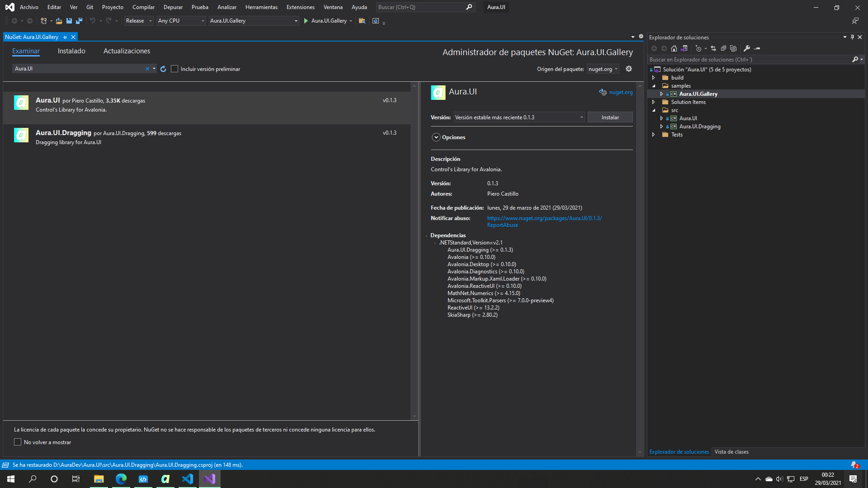Refresh the NuGet package search results
This screenshot has width=868, height=488.
click(163, 69)
